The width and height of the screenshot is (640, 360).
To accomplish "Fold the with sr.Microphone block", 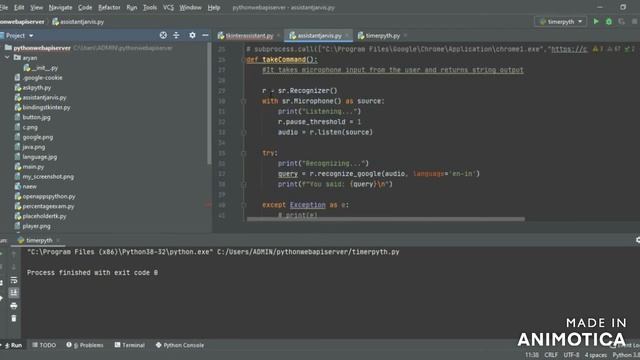I will (x=243, y=101).
